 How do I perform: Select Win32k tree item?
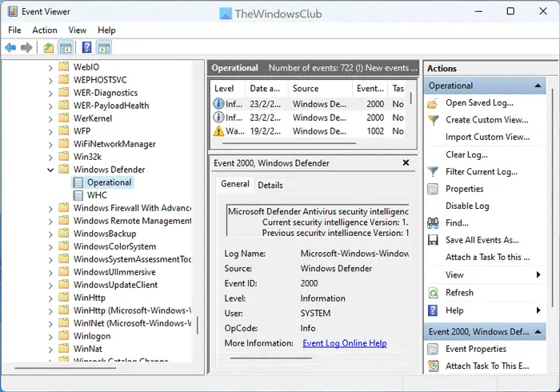coord(87,157)
